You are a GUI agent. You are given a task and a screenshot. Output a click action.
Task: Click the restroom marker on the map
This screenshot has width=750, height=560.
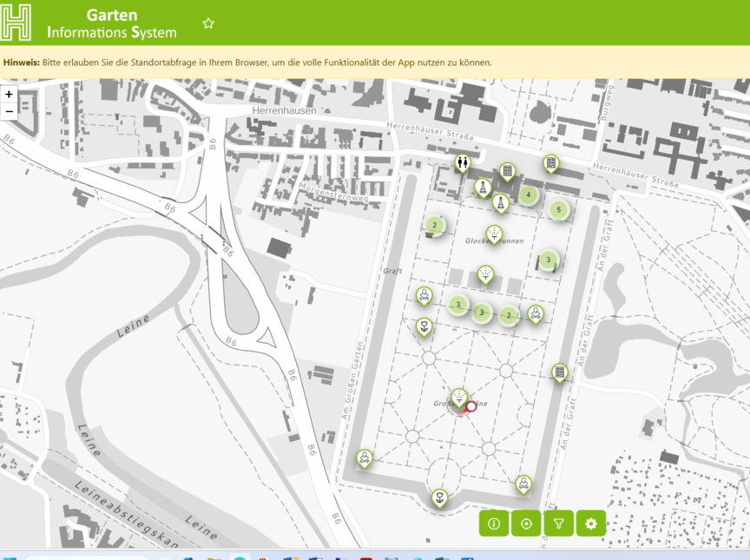(463, 161)
